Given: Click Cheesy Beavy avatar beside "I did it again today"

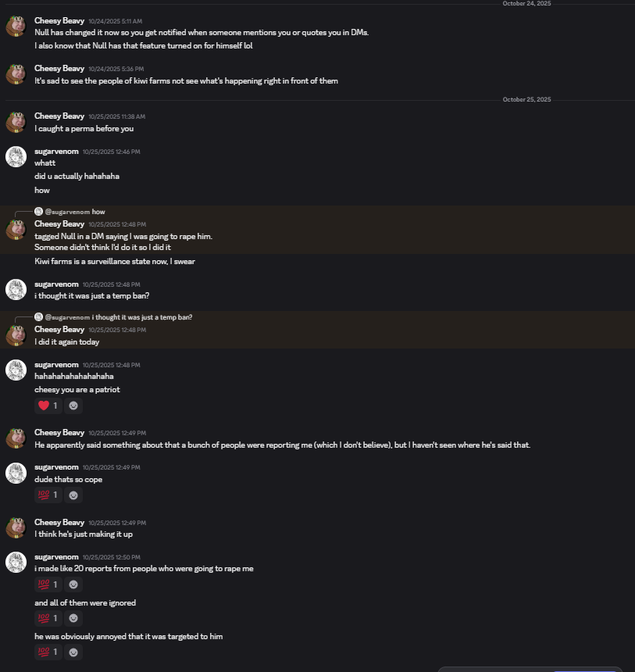Looking at the screenshot, I should (x=16, y=335).
